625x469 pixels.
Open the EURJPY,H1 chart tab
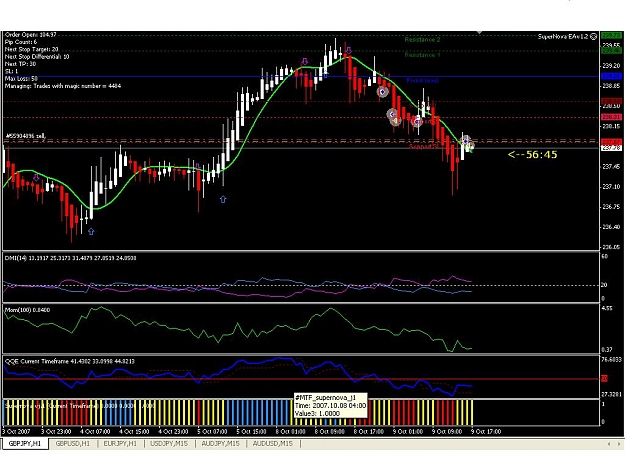pyautogui.click(x=120, y=443)
